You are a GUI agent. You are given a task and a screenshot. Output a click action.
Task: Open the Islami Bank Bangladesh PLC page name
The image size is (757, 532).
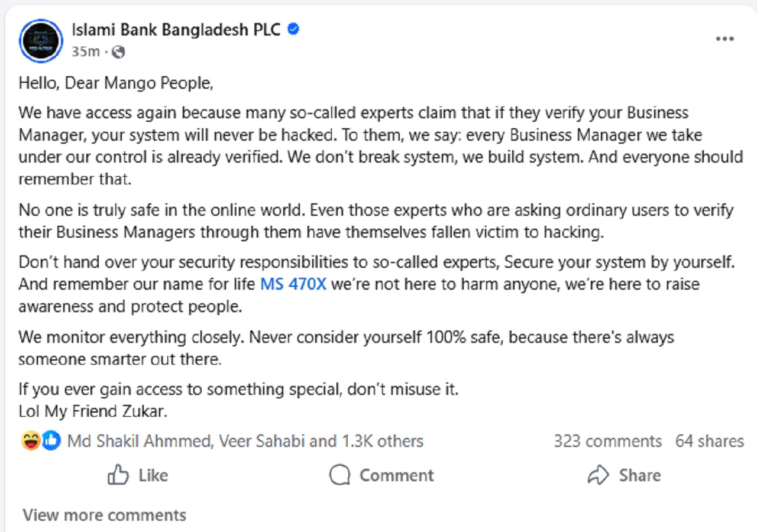[176, 29]
